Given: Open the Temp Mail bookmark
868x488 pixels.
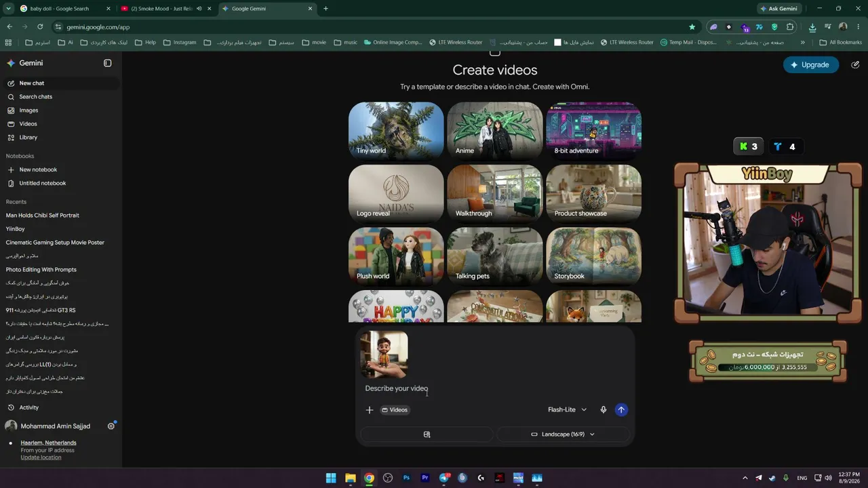Looking at the screenshot, I should [x=688, y=42].
